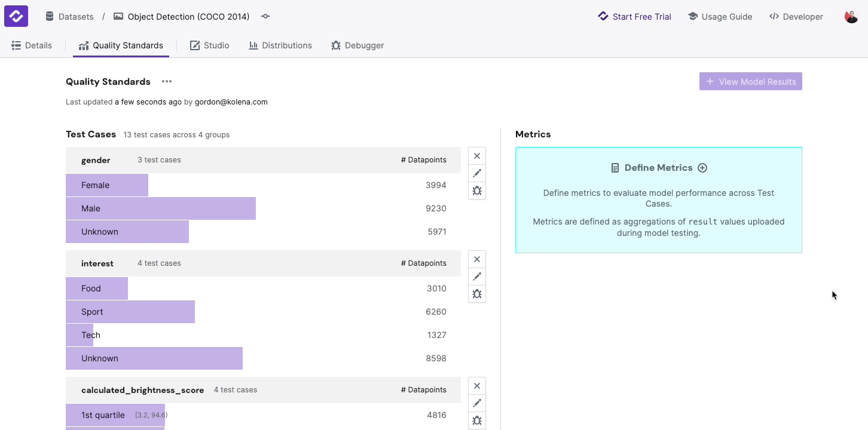Switch to the Details tab

(32, 45)
